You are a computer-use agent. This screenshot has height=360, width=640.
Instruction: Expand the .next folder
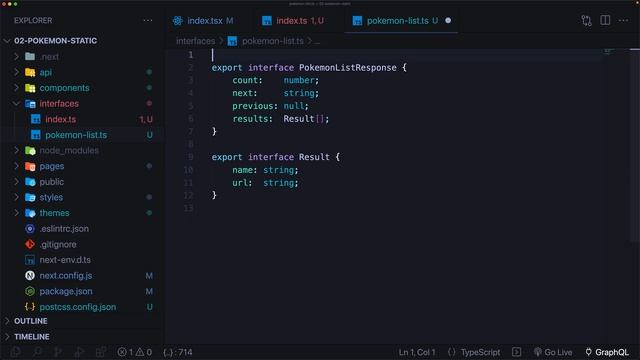click(17, 56)
